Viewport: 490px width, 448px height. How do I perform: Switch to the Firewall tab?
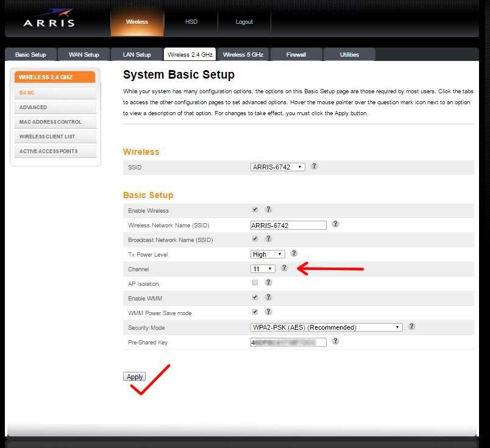click(296, 54)
